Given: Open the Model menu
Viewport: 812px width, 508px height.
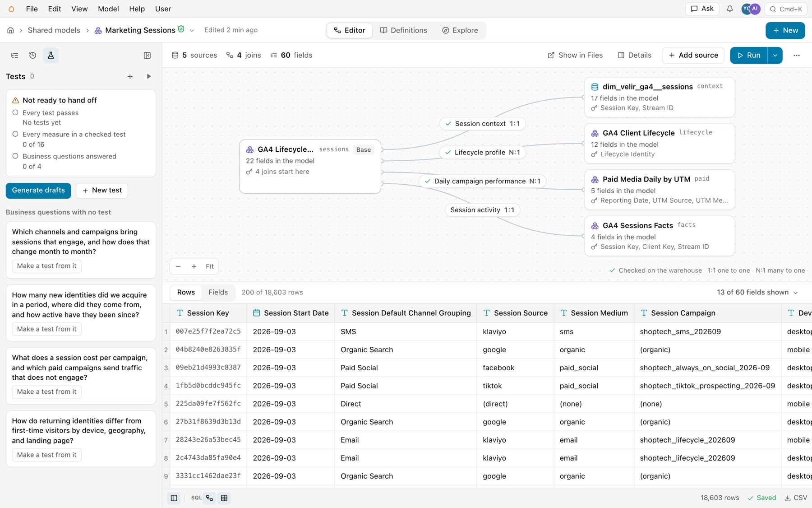Looking at the screenshot, I should (108, 9).
